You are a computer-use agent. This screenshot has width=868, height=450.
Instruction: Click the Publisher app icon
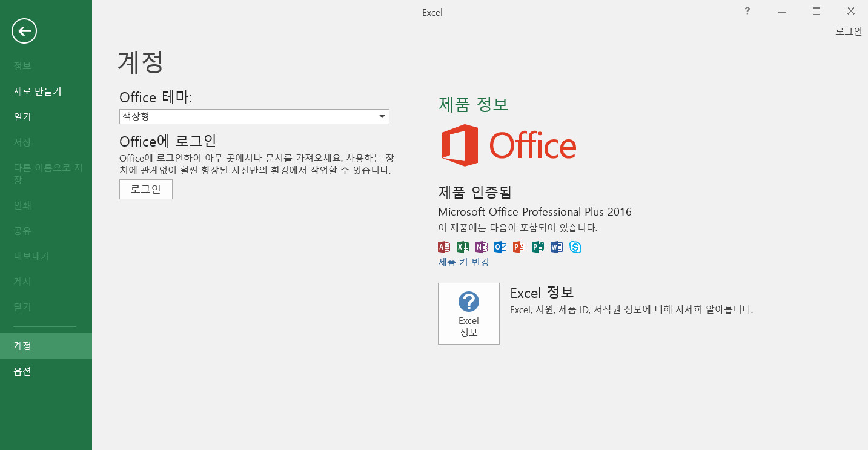[x=537, y=247]
